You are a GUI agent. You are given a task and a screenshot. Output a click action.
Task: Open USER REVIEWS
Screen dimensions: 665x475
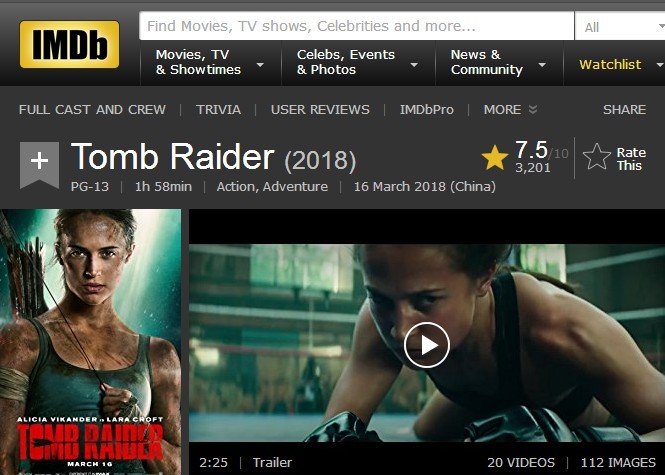click(320, 109)
